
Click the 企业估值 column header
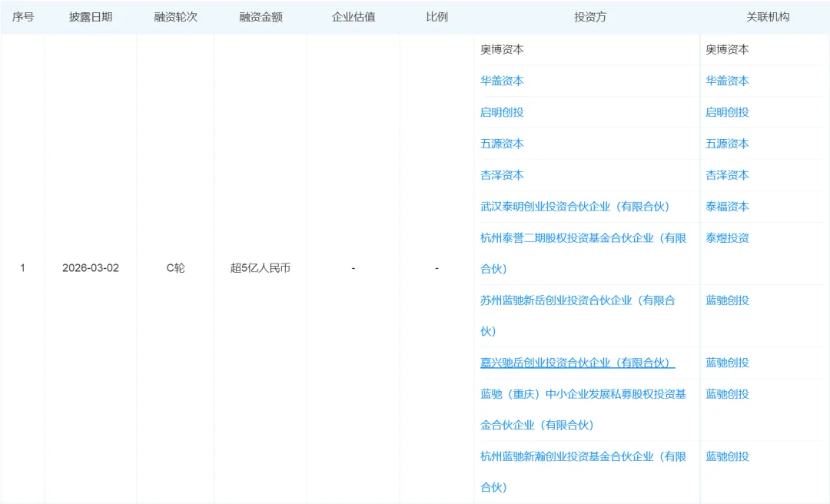pos(353,17)
